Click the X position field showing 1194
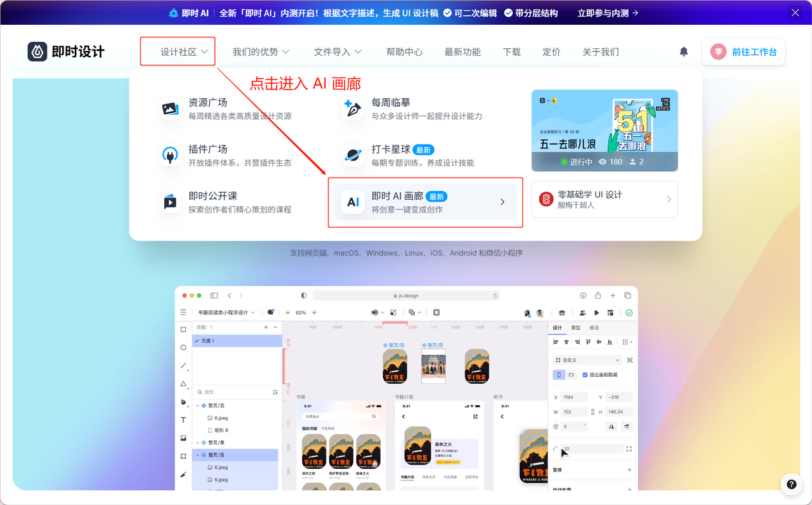The height and width of the screenshot is (505, 812). coord(575,397)
